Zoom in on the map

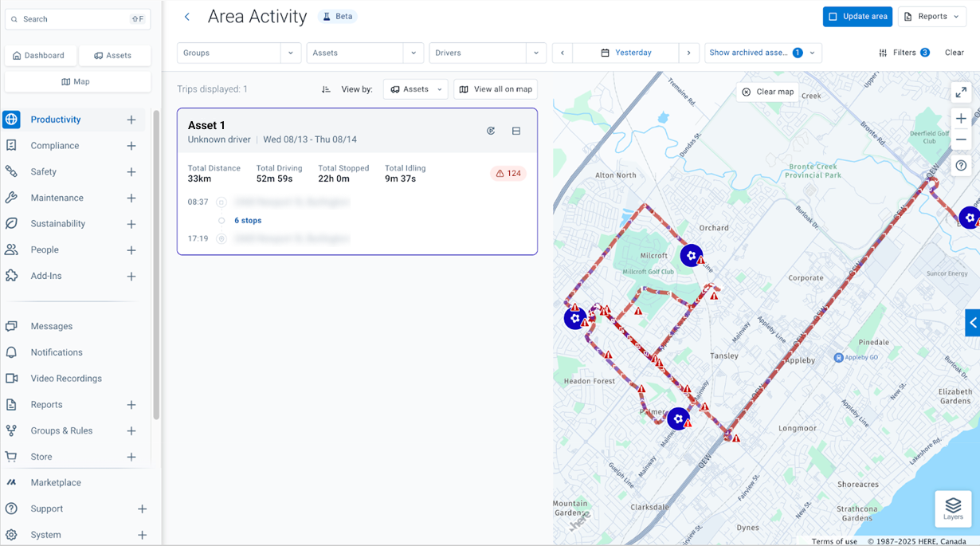(961, 118)
